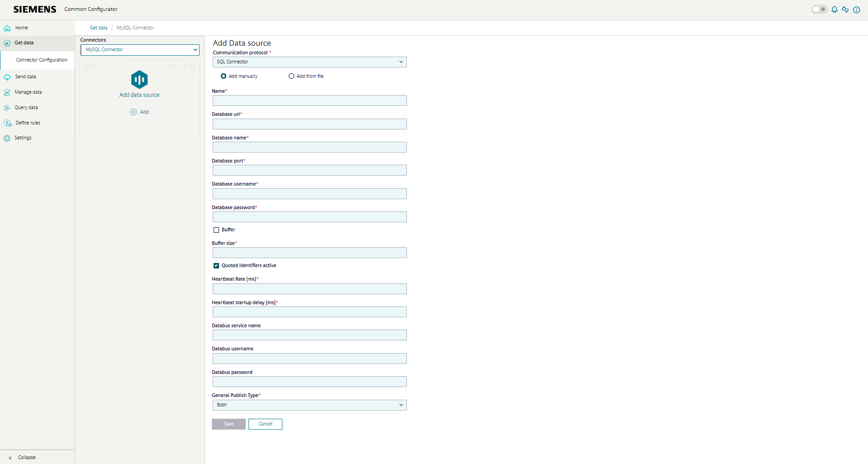868x464 pixels.
Task: Disable Quoted Identifiers active checkbox
Action: click(x=216, y=266)
